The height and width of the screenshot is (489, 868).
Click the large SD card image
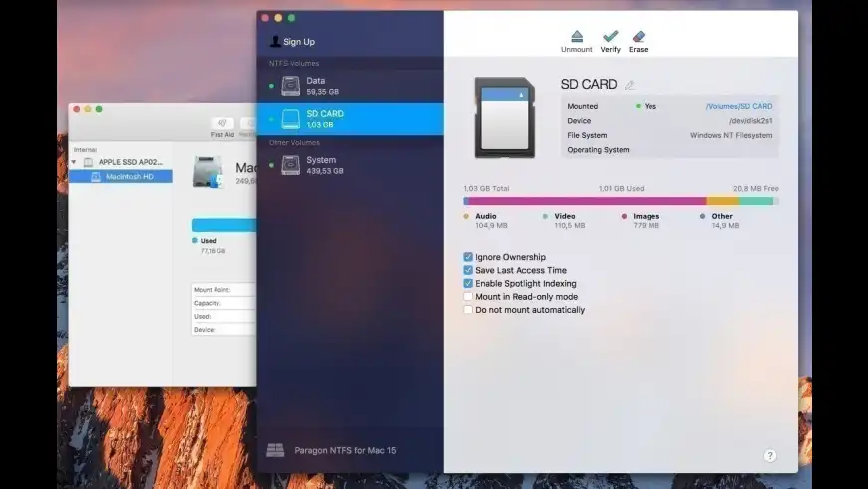[x=504, y=118]
